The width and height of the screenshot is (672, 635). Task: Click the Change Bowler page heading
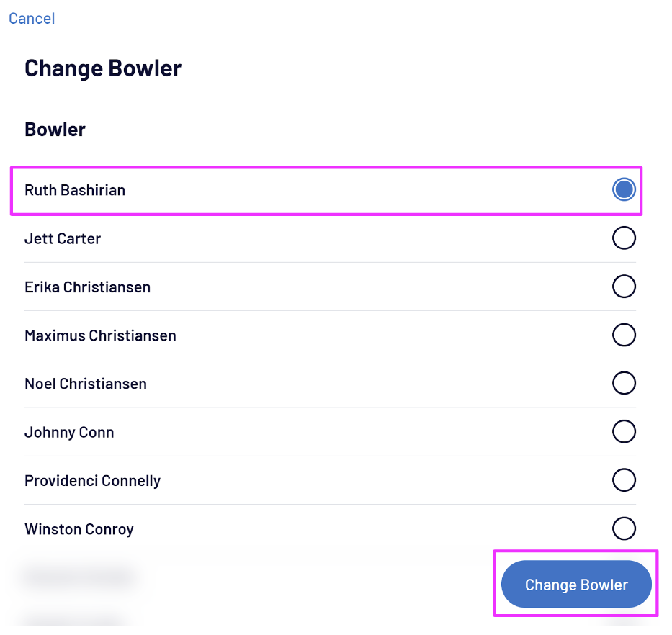pyautogui.click(x=103, y=68)
